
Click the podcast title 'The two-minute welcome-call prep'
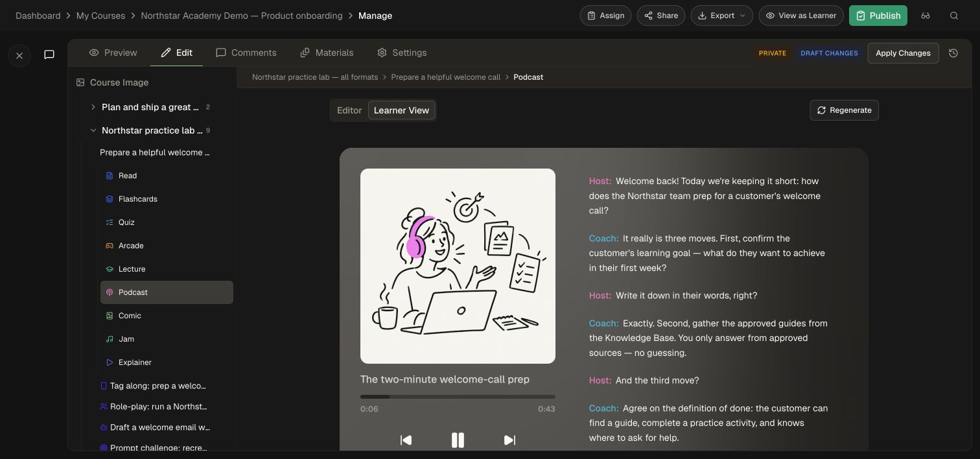coord(445,379)
